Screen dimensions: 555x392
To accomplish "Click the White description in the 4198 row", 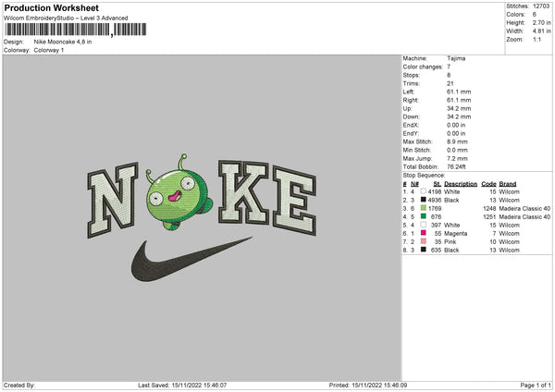I will 452,191.
